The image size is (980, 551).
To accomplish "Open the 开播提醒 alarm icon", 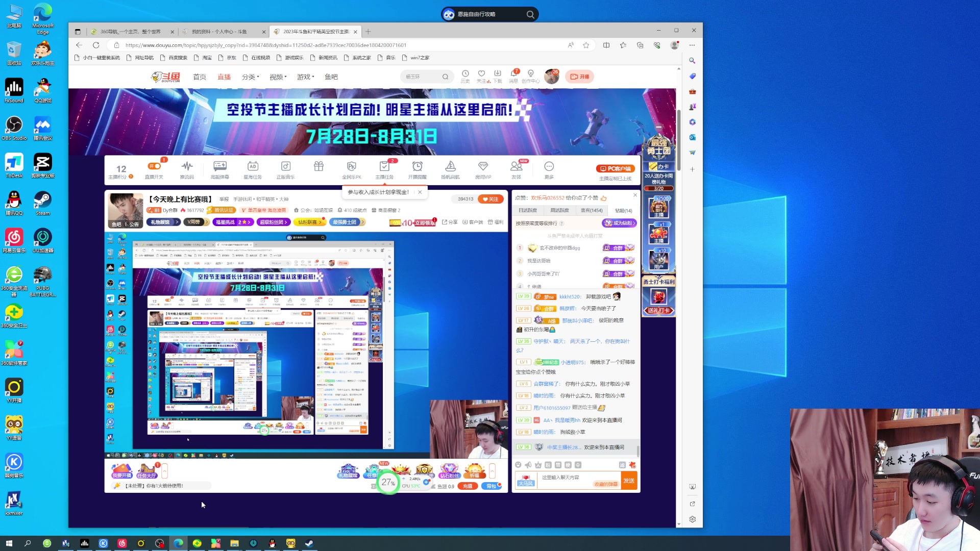I will pos(417,170).
